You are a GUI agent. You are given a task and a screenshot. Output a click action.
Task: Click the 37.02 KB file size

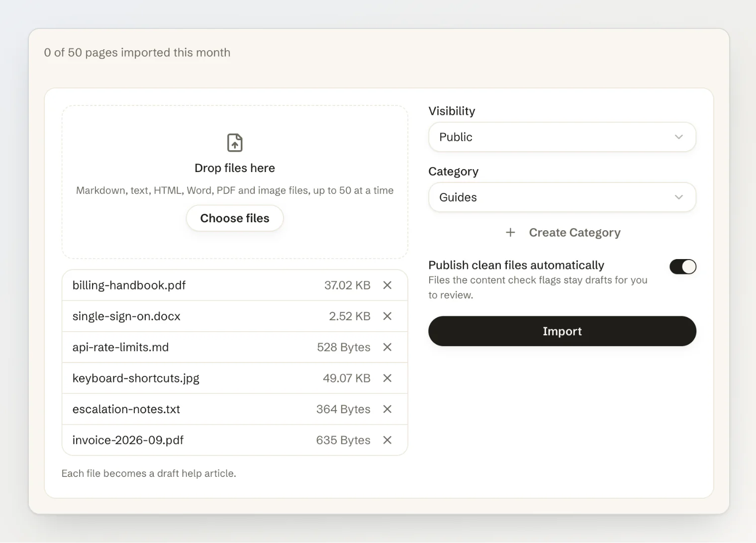(347, 285)
